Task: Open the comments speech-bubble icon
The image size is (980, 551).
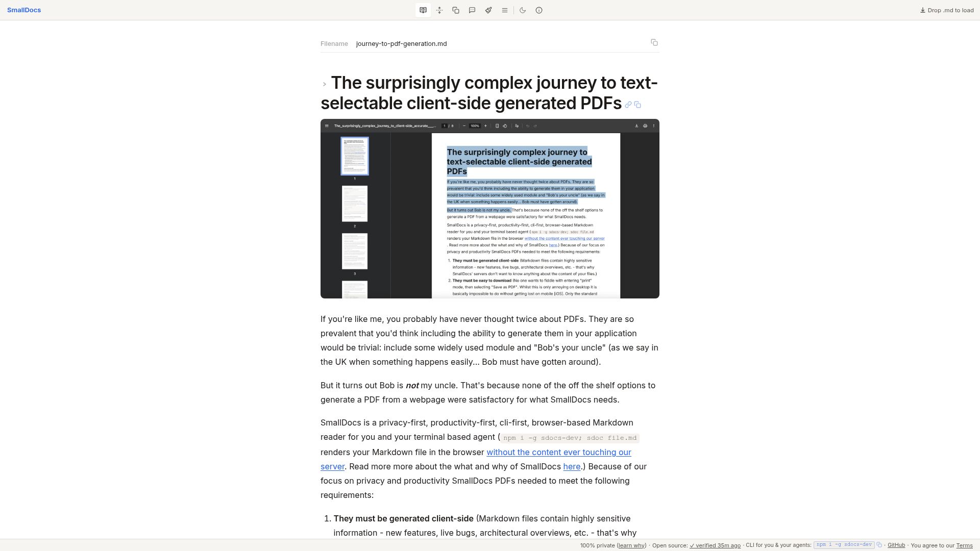Action: [x=472, y=10]
